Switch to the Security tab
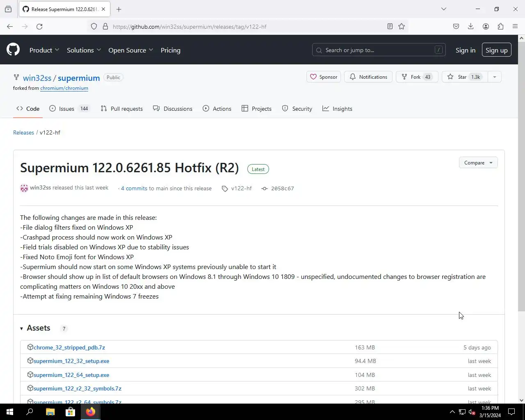This screenshot has height=420, width=525. (x=297, y=109)
